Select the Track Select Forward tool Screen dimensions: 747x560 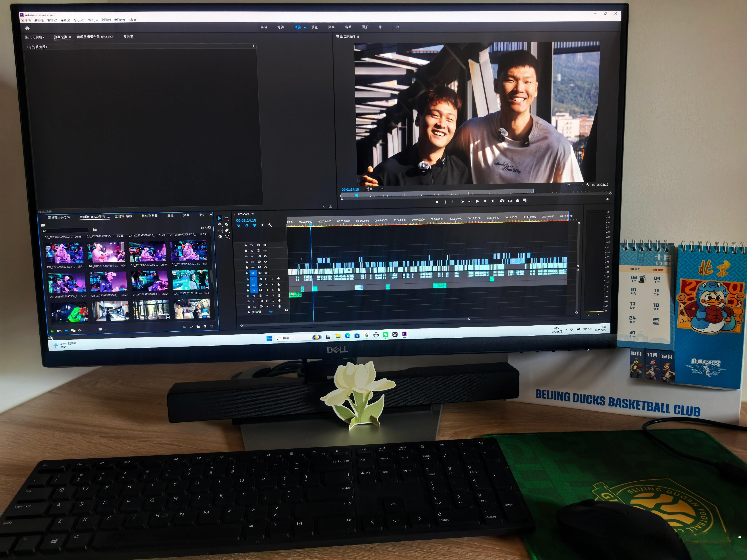(x=226, y=218)
